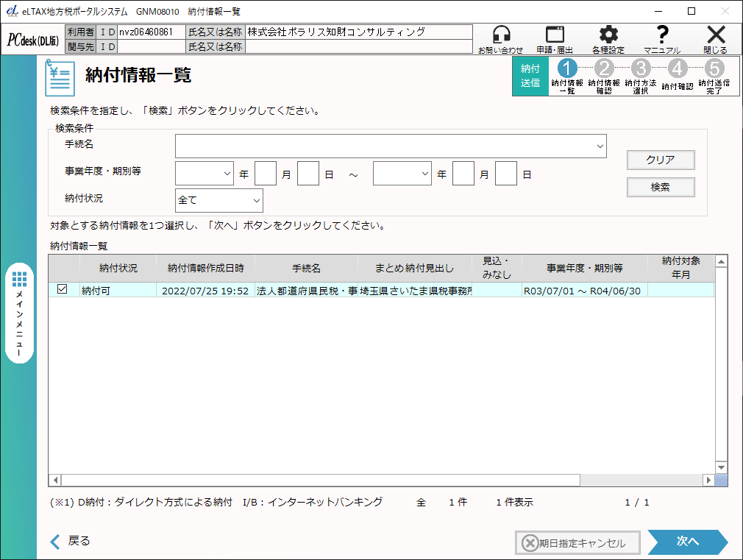Click step 2 納付情報確認 circle
This screenshot has width=743, height=560.
604,68
